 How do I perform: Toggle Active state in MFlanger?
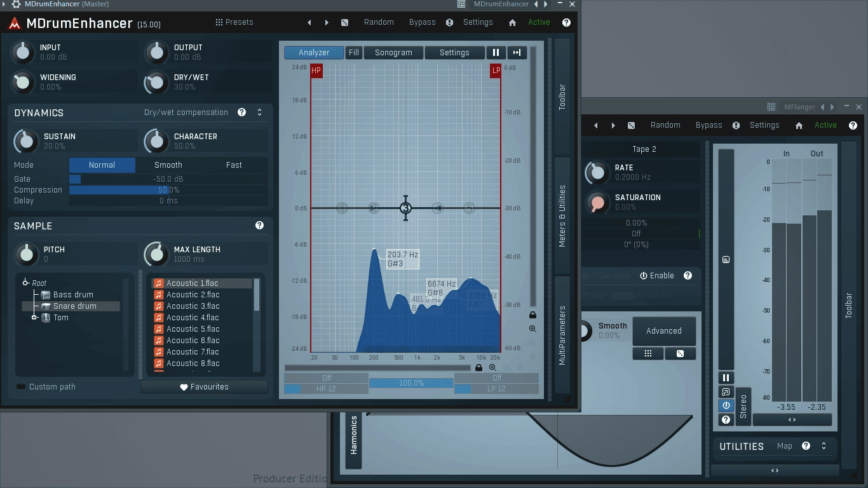click(x=825, y=125)
